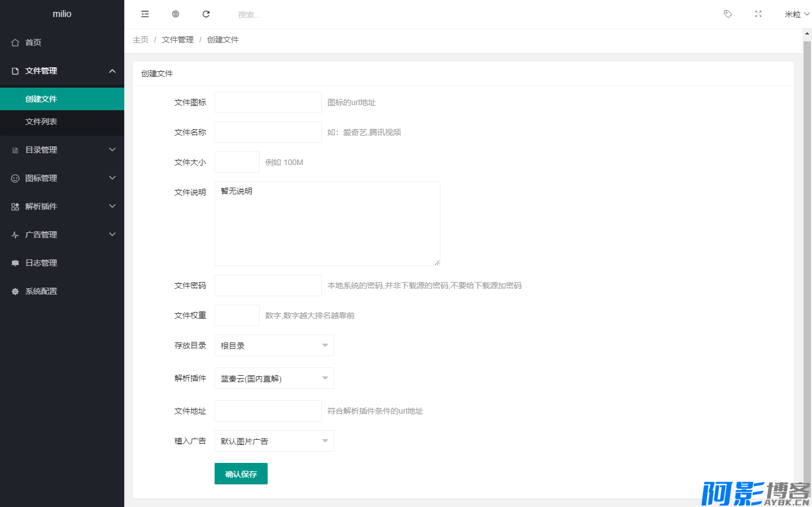This screenshot has height=507, width=812.
Task: Open the 米粒 user dropdown
Action: coord(797,14)
